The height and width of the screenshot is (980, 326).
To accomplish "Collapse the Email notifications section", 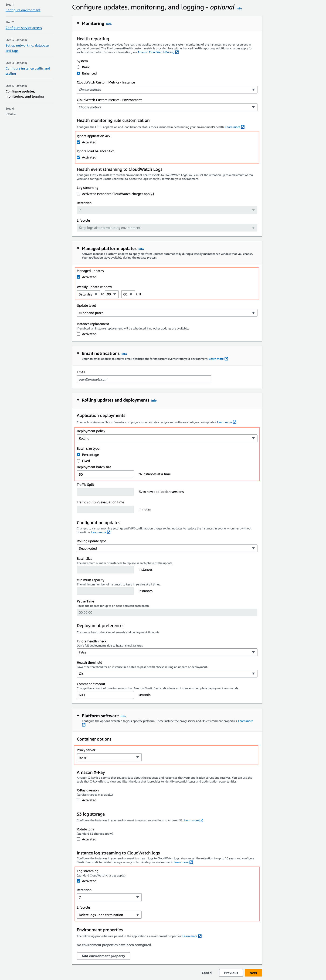I will (78, 353).
